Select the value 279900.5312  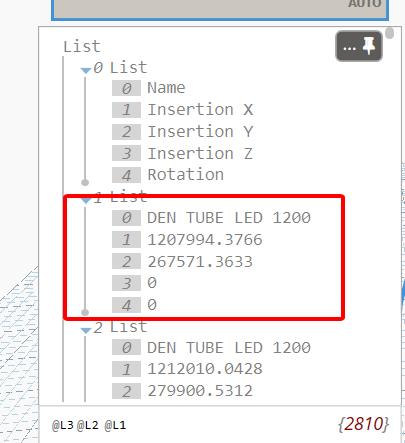200,391
